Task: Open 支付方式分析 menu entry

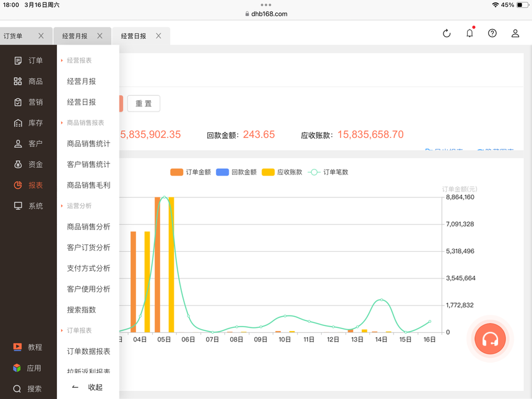Action: coord(88,268)
